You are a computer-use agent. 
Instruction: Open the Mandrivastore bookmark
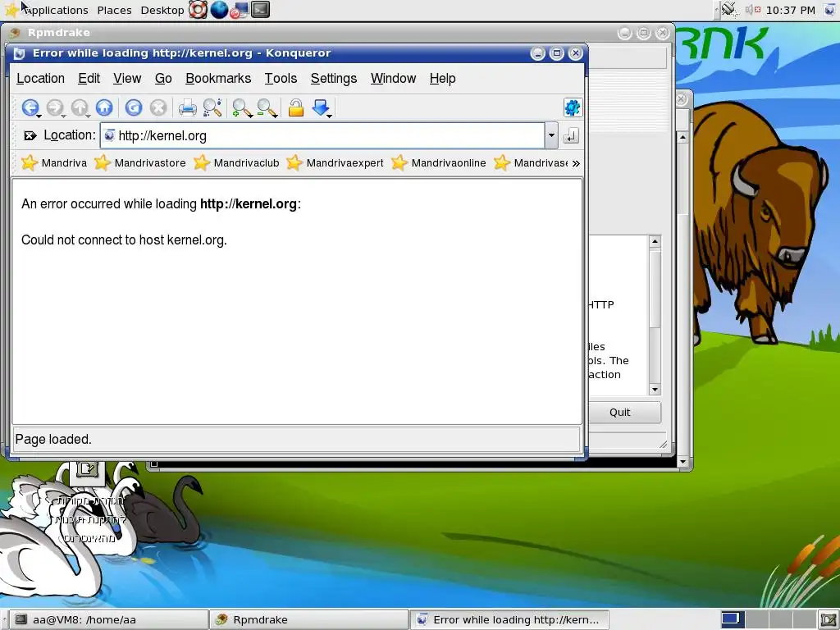tap(139, 163)
